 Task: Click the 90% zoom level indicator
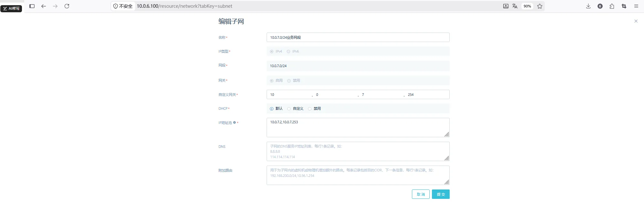coord(527,6)
